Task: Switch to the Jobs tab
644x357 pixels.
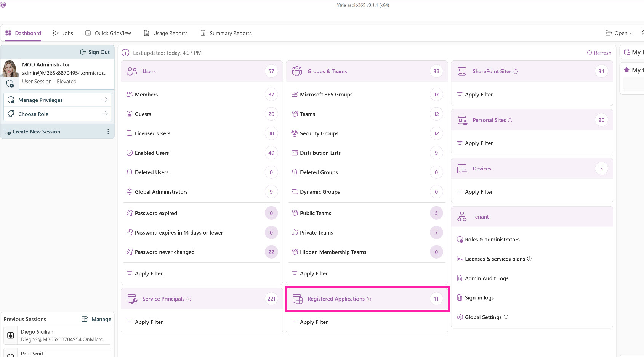Action: tap(63, 33)
